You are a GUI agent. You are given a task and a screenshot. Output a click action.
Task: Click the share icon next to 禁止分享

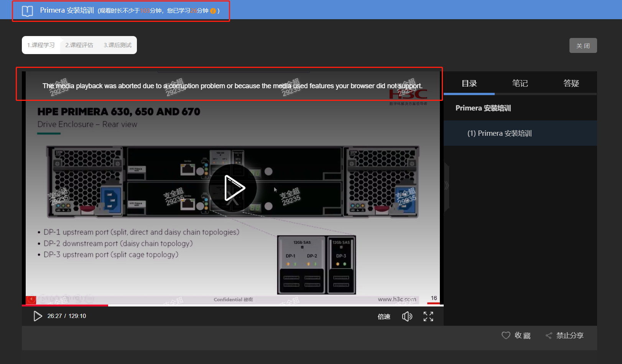coord(549,336)
